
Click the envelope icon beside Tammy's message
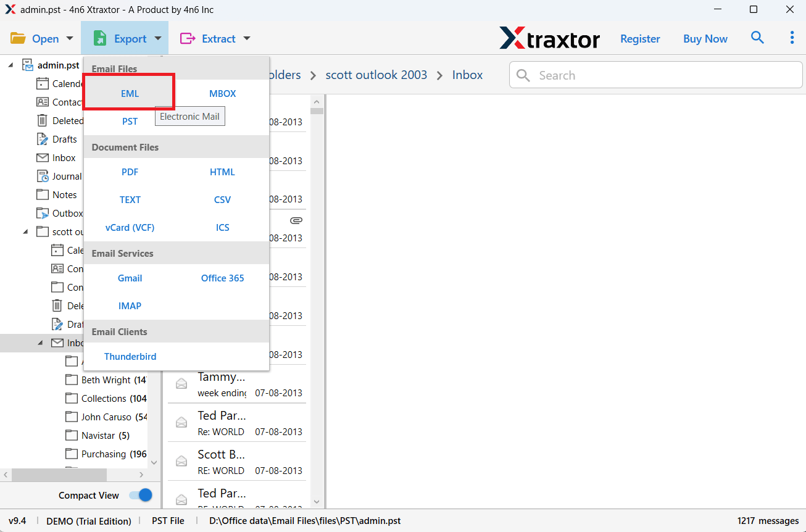tap(181, 384)
